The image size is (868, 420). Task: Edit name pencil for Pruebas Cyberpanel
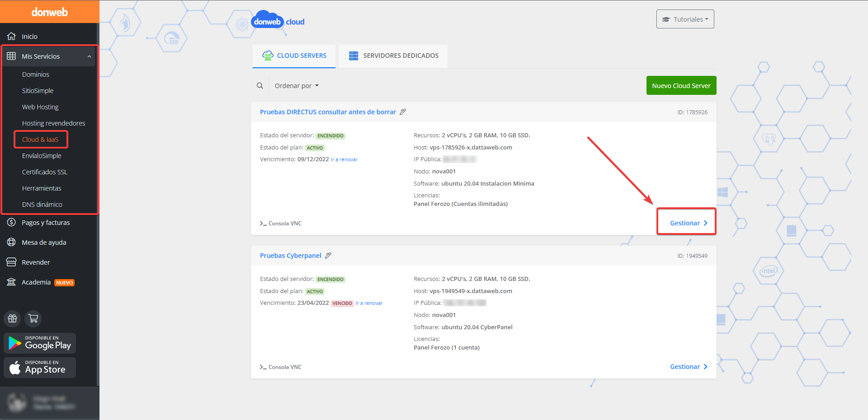[328, 256]
